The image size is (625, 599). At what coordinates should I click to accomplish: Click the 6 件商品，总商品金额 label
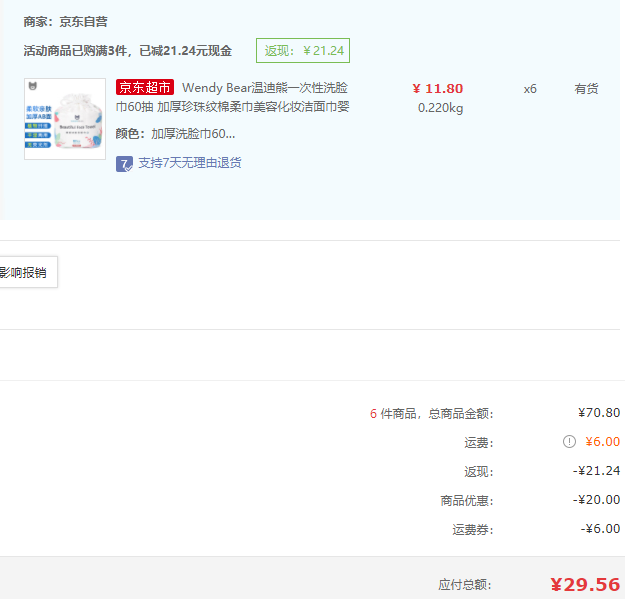[432, 413]
